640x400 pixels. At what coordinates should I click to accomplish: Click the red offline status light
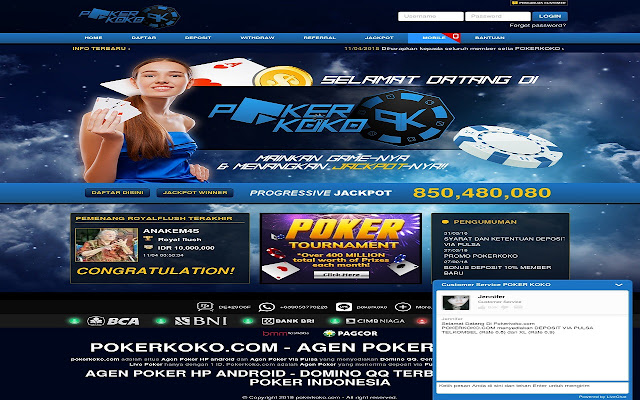click(422, 321)
